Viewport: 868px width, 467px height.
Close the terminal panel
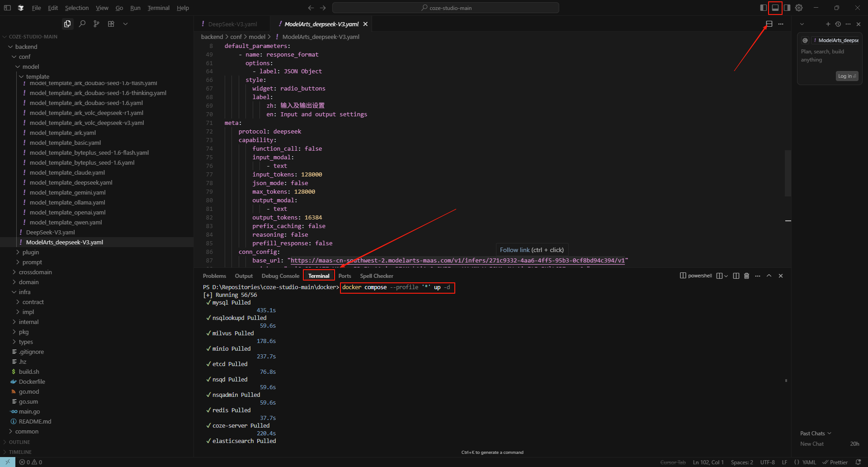pos(781,276)
